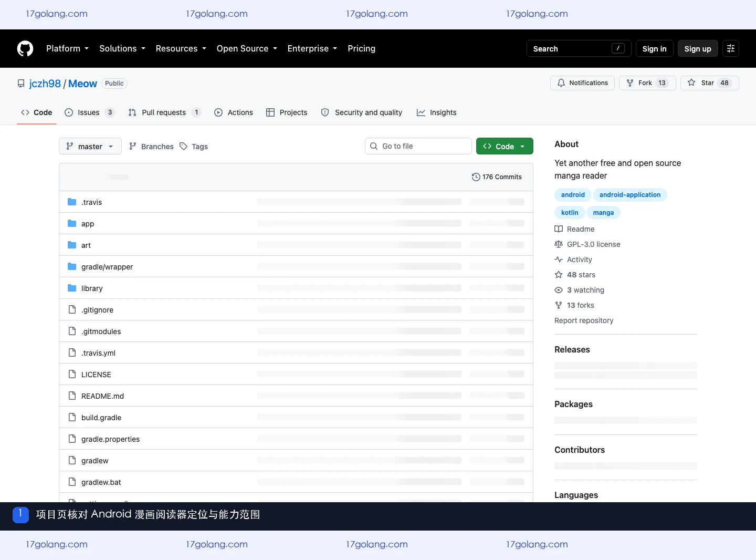This screenshot has width=756, height=560.
Task: Click the Sign up button
Action: [698, 48]
